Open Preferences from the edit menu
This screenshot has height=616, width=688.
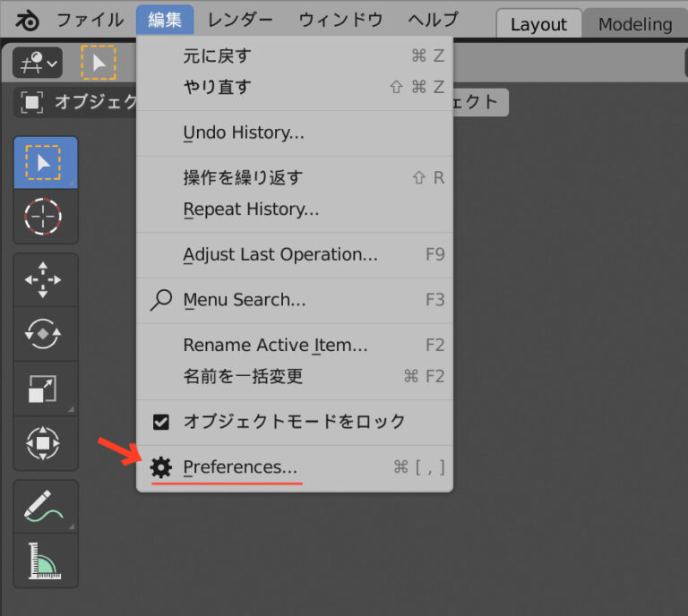[x=240, y=467]
